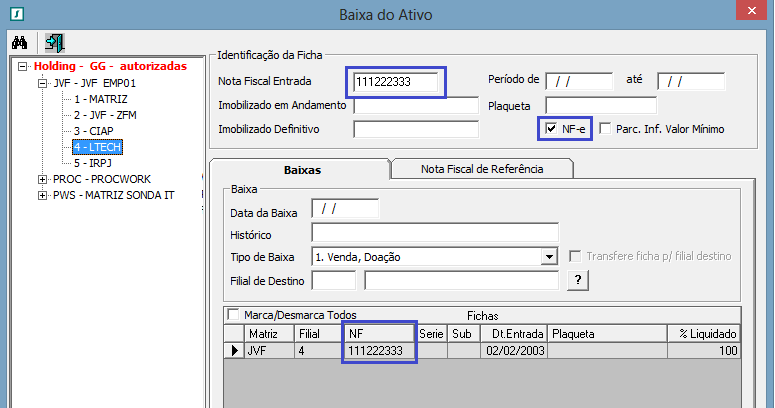The height and width of the screenshot is (408, 775).
Task: Click the Data da Baixa field
Action: tap(345, 209)
